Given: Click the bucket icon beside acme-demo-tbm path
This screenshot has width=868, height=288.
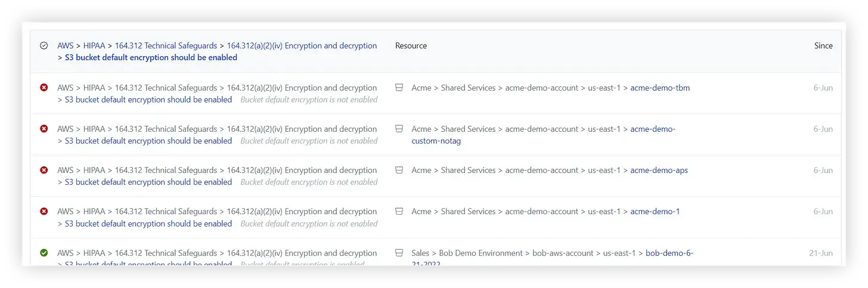Looking at the screenshot, I should [x=399, y=88].
